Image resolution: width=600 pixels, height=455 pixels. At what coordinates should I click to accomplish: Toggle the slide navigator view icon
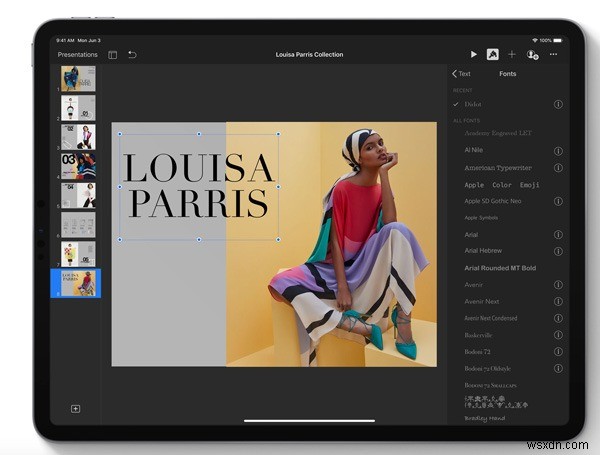pos(112,55)
